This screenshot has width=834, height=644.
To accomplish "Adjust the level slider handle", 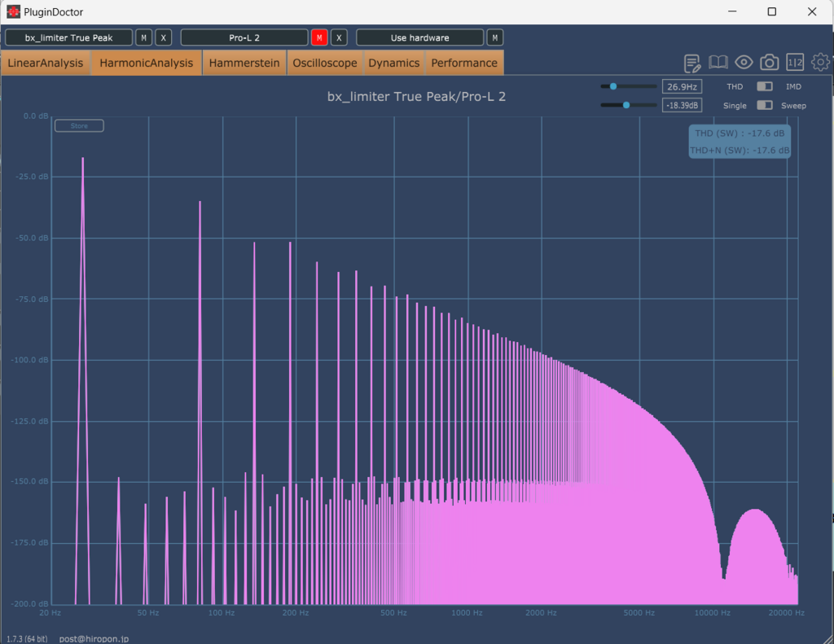I will 626,105.
